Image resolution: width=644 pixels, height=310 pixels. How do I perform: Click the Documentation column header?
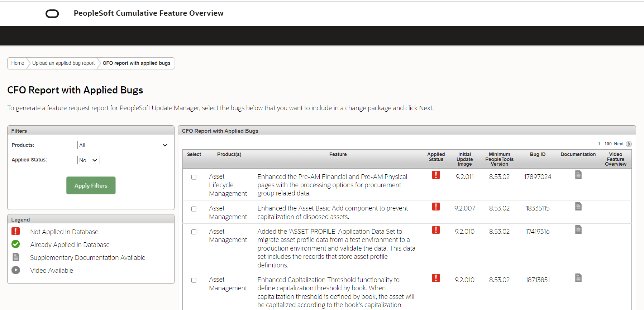pos(578,154)
